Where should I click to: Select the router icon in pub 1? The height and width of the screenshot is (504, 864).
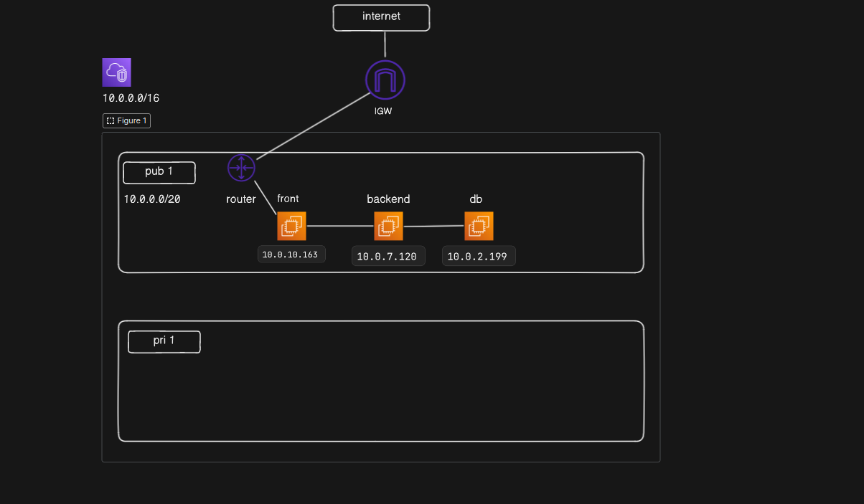point(241,168)
